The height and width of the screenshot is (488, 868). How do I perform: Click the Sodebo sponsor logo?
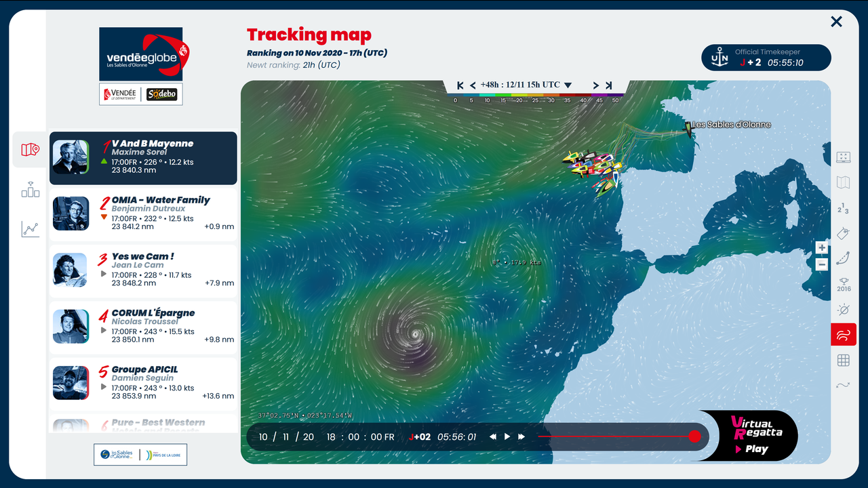[162, 94]
